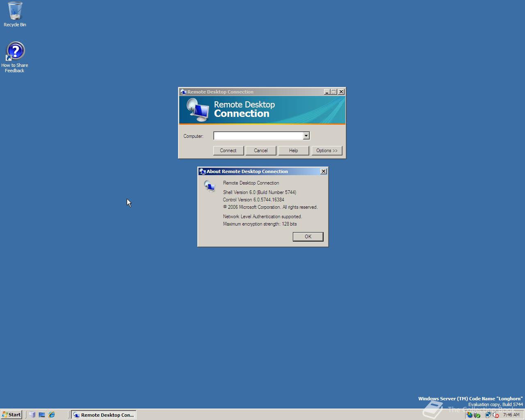This screenshot has height=420, width=525.
Task: Click the Maximum encryption strength: 128 bits text
Action: pyautogui.click(x=260, y=224)
